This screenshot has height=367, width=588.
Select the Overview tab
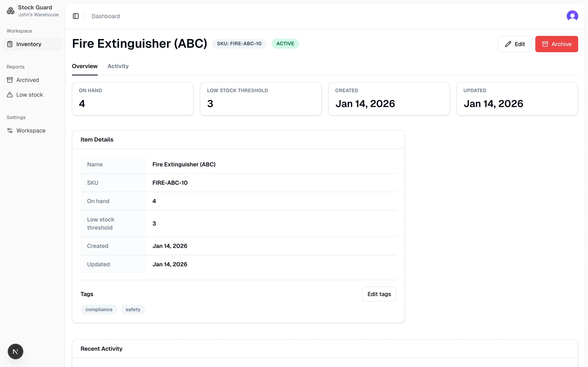pyautogui.click(x=85, y=66)
